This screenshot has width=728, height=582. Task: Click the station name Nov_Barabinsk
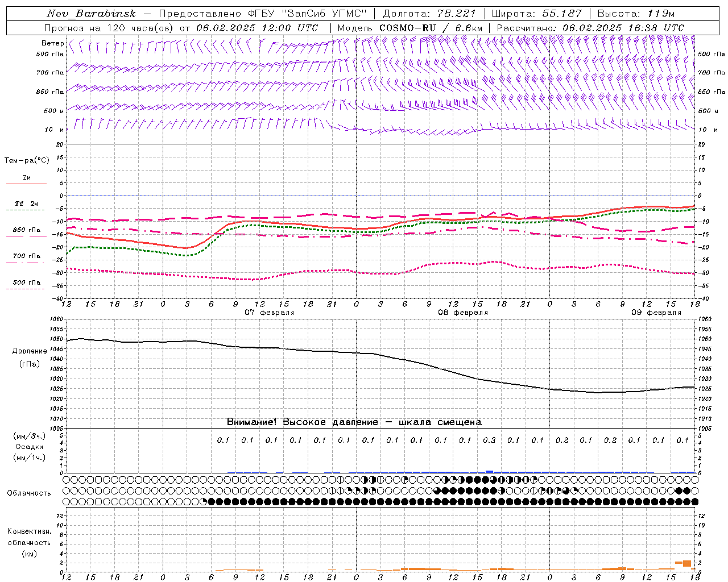[91, 14]
